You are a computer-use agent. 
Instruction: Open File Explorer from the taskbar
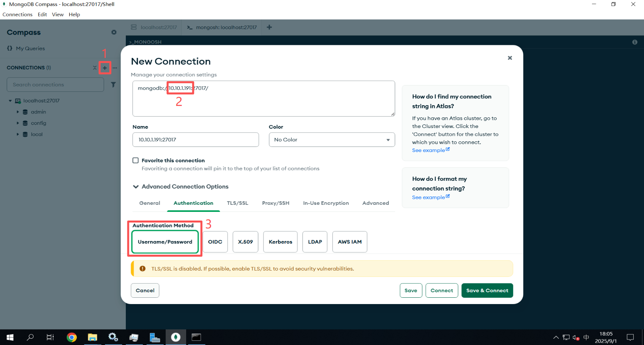[x=92, y=337]
